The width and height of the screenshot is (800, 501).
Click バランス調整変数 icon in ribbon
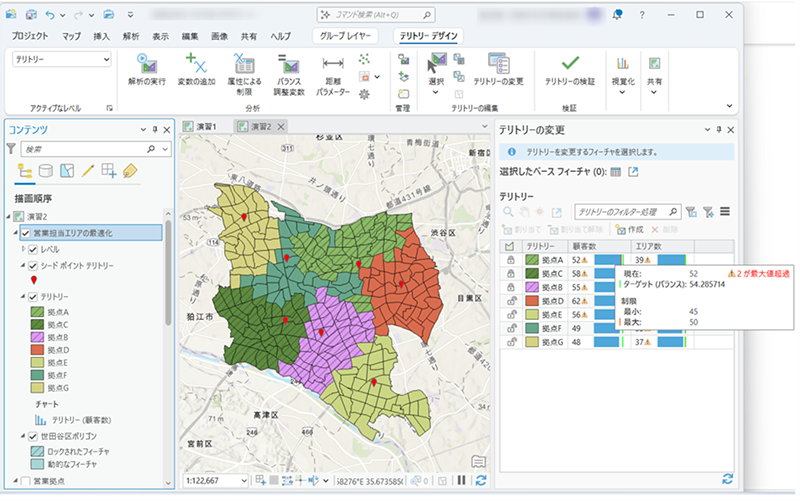click(291, 64)
